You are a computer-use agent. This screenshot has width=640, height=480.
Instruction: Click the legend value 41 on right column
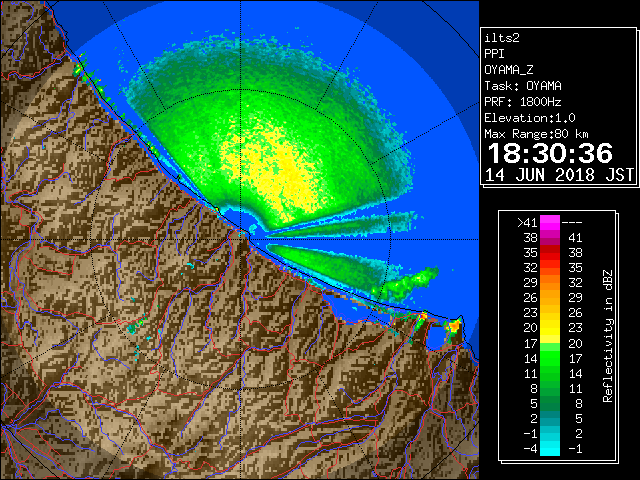pyautogui.click(x=575, y=238)
